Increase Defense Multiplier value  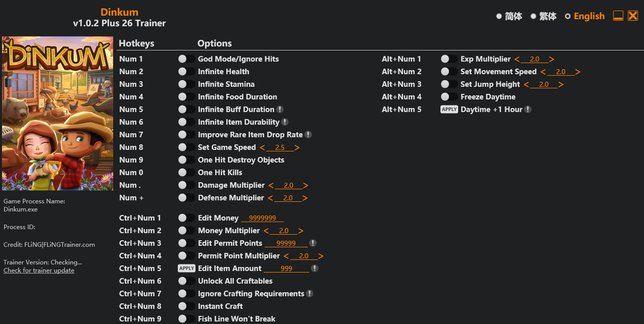coord(305,198)
